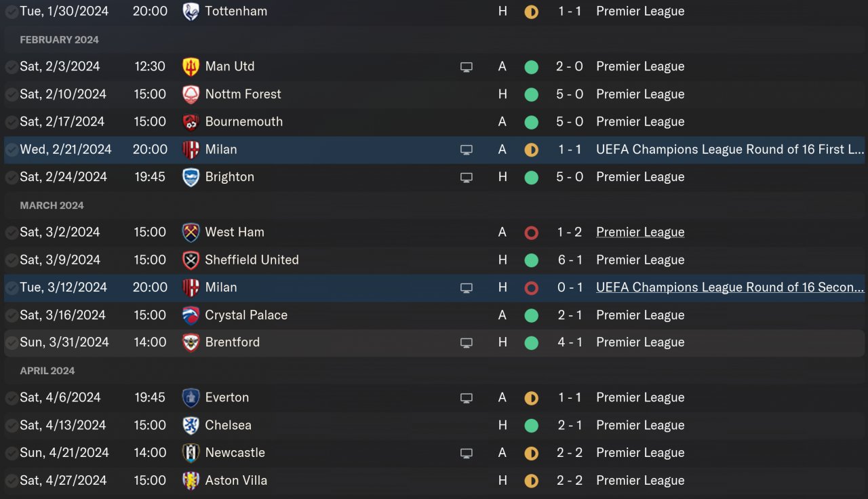Click the Man Utd club crest
The width and height of the screenshot is (868, 499).
pos(191,66)
